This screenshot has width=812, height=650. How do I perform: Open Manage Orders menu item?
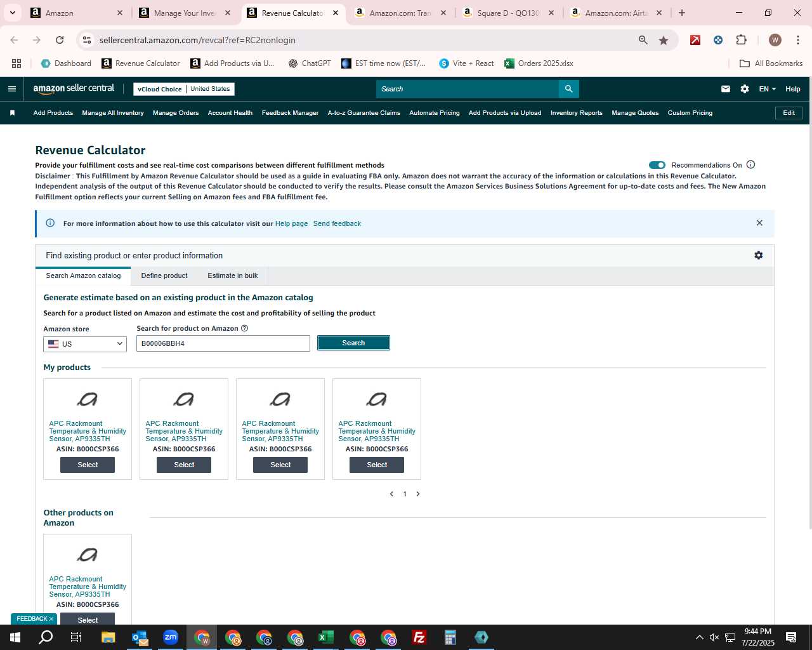pos(176,113)
